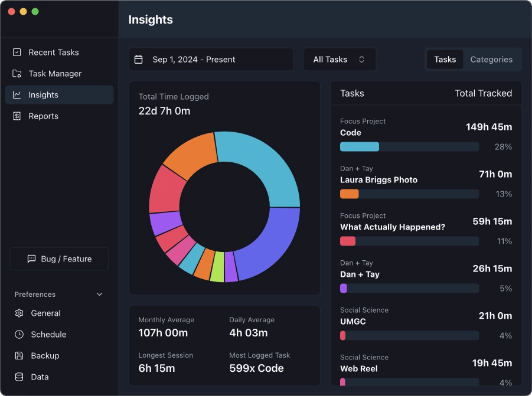This screenshot has width=532, height=396.
Task: Open Backup settings
Action: [x=44, y=356]
